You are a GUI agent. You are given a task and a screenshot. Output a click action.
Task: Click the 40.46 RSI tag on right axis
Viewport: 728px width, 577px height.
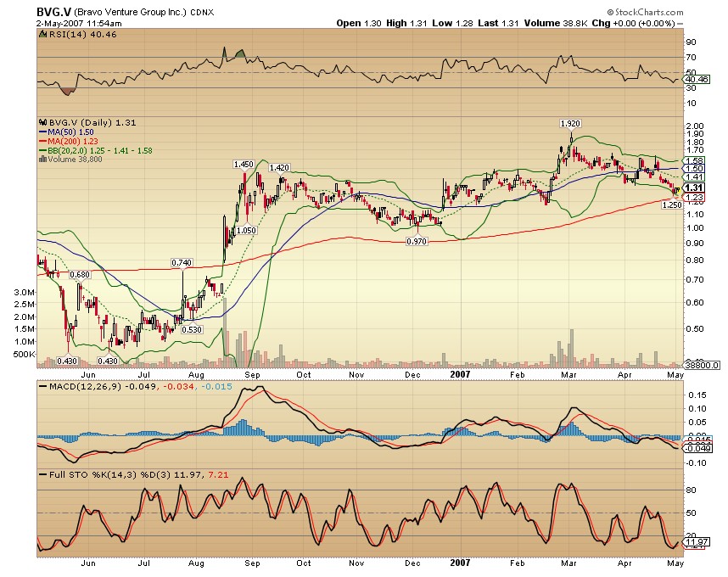(x=697, y=80)
